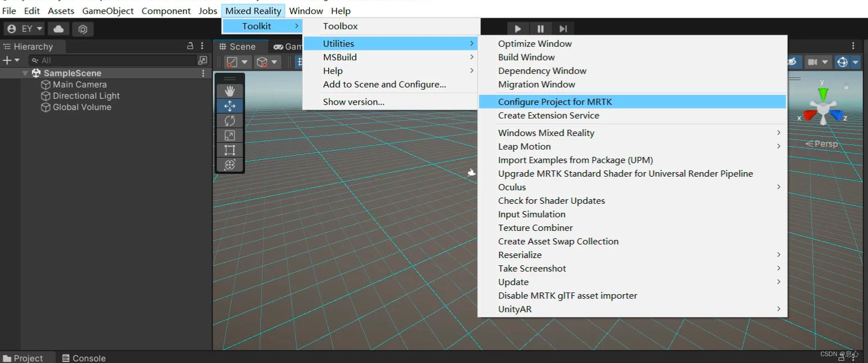Select the Scale tool

coord(229,135)
